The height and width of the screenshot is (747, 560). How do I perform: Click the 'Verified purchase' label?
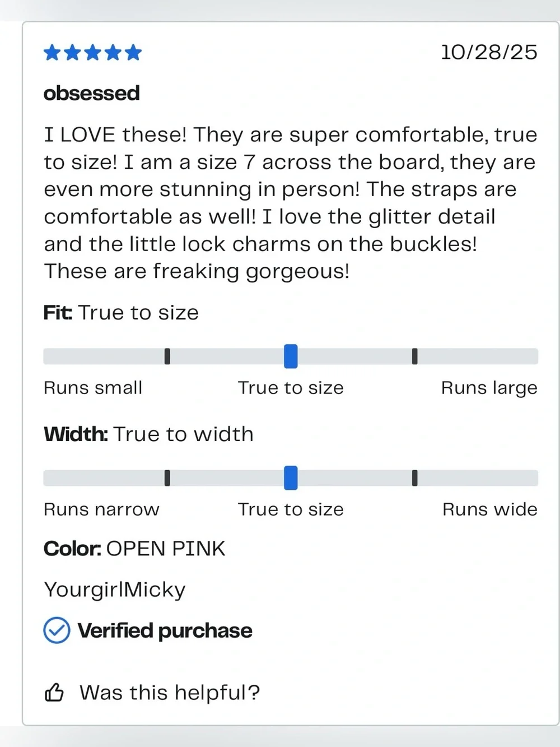coord(165,631)
